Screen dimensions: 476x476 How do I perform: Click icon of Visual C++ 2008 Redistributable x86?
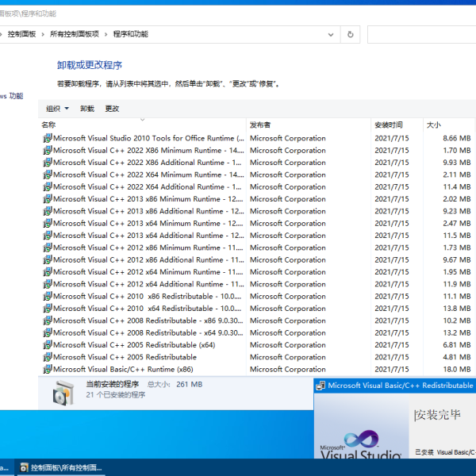[x=48, y=321]
